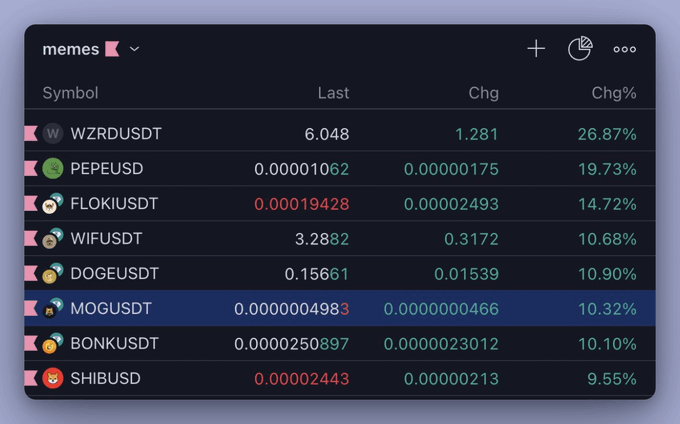Click percent change 10.68%

[607, 239]
